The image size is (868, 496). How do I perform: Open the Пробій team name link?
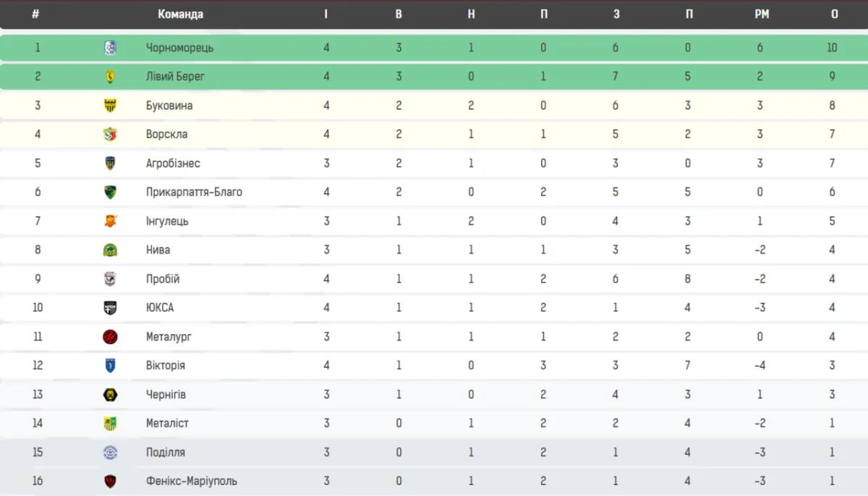click(163, 279)
